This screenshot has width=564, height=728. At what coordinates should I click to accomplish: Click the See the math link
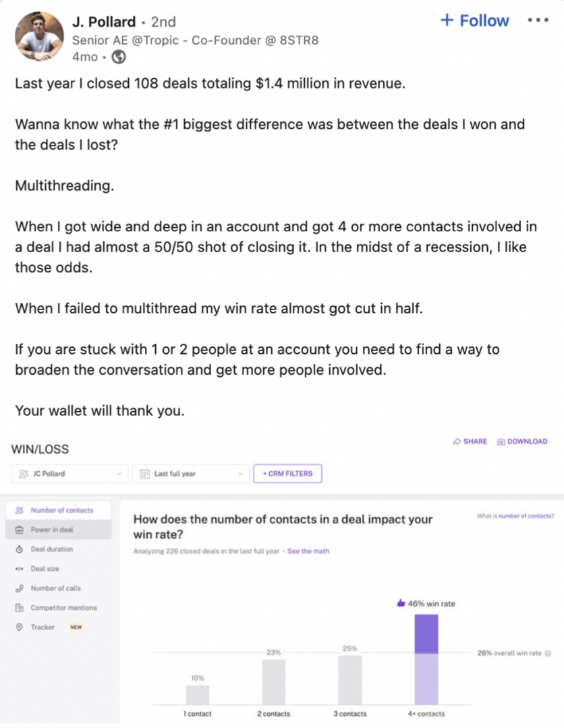[x=308, y=551]
